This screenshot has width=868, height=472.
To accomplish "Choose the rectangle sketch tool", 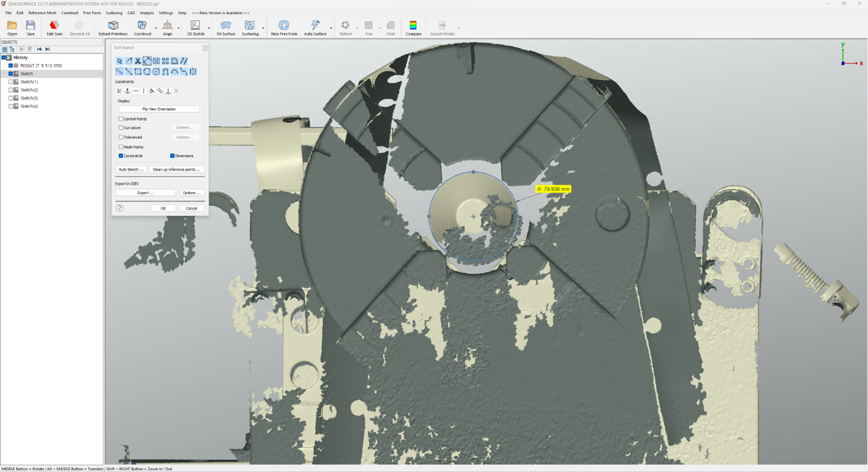I will click(x=138, y=71).
